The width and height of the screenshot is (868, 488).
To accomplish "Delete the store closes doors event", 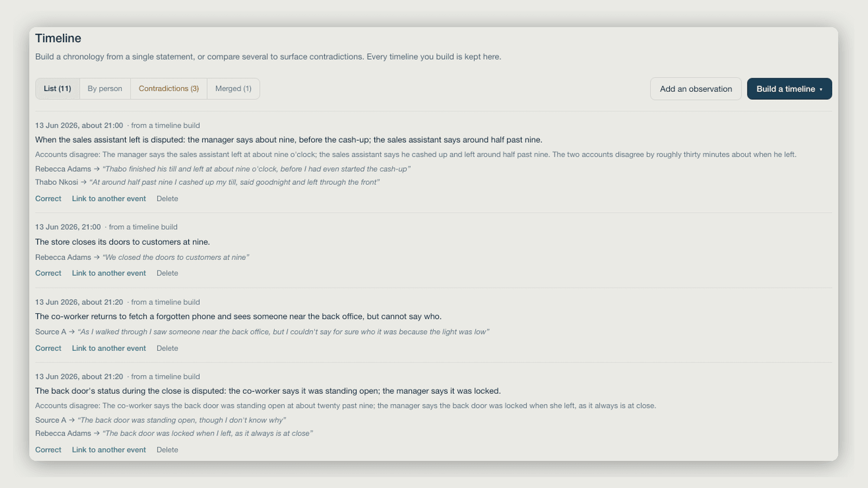I will 167,273.
